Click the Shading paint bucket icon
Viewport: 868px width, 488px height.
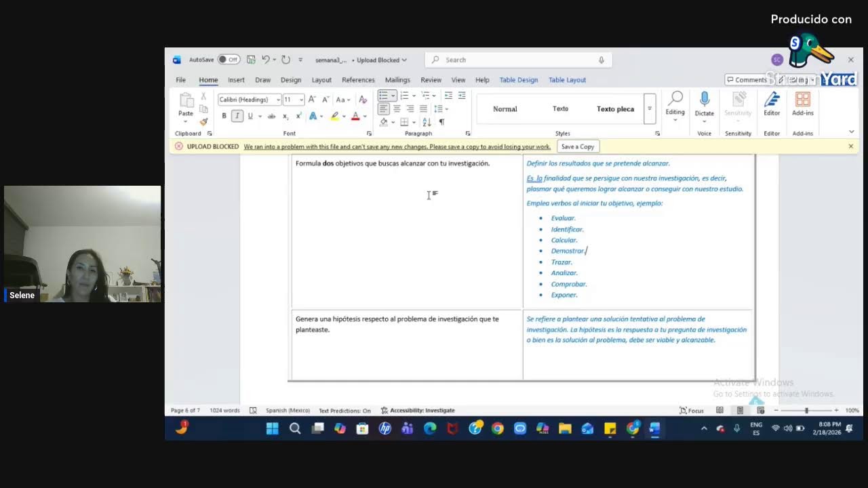point(383,122)
